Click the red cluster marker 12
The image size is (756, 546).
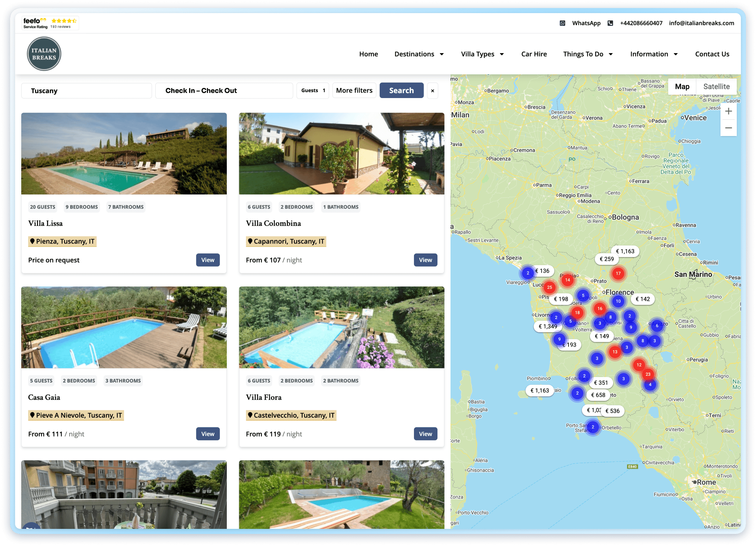[x=639, y=365]
